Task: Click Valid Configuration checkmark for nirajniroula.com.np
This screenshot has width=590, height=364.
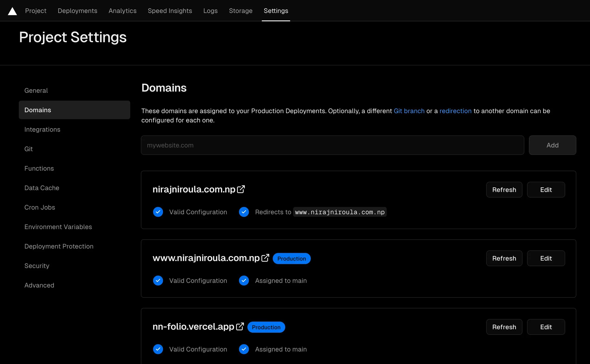Action: point(158,212)
